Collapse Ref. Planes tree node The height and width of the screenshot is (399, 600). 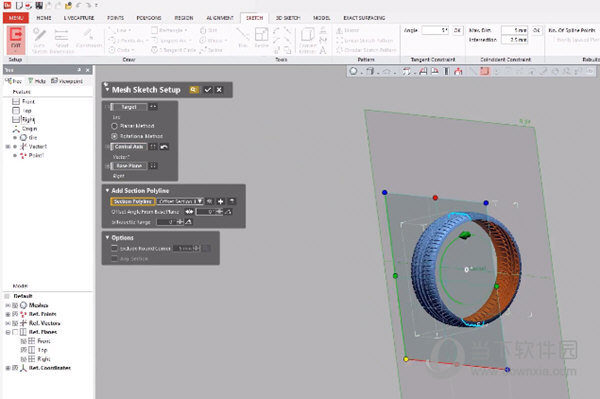(8, 332)
